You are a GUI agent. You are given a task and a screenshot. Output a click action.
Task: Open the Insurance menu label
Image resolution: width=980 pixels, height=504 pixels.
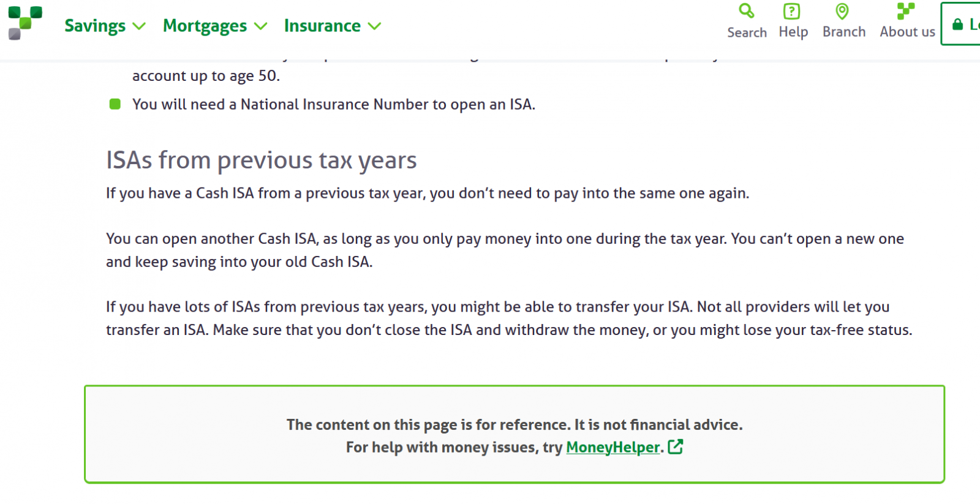point(322,26)
